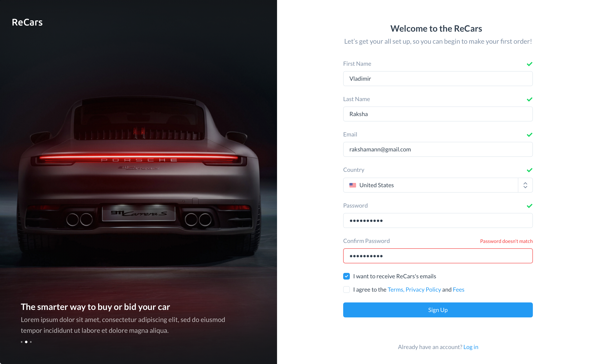Image resolution: width=599 pixels, height=364 pixels.
Task: Click the US flag icon in Country field
Action: (353, 185)
